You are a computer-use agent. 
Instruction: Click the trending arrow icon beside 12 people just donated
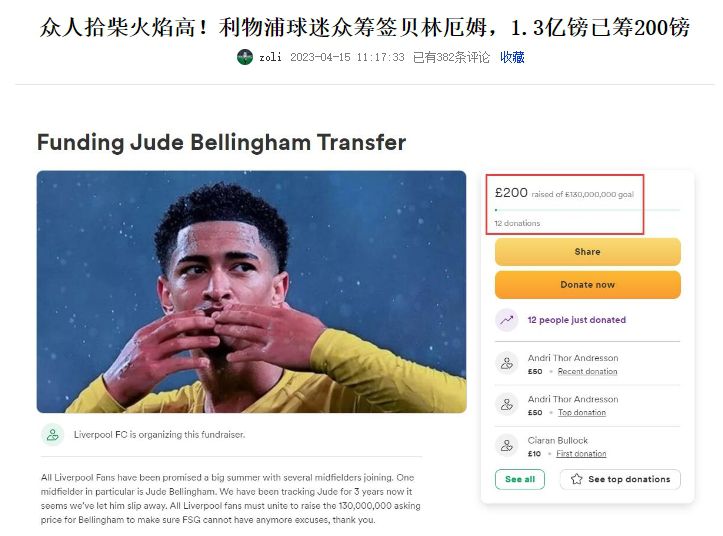(x=507, y=320)
